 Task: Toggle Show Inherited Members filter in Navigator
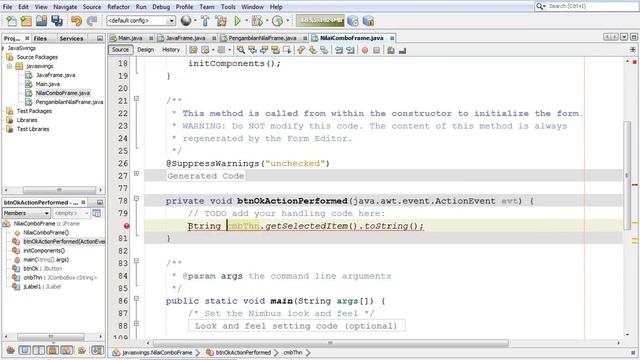coord(10,350)
